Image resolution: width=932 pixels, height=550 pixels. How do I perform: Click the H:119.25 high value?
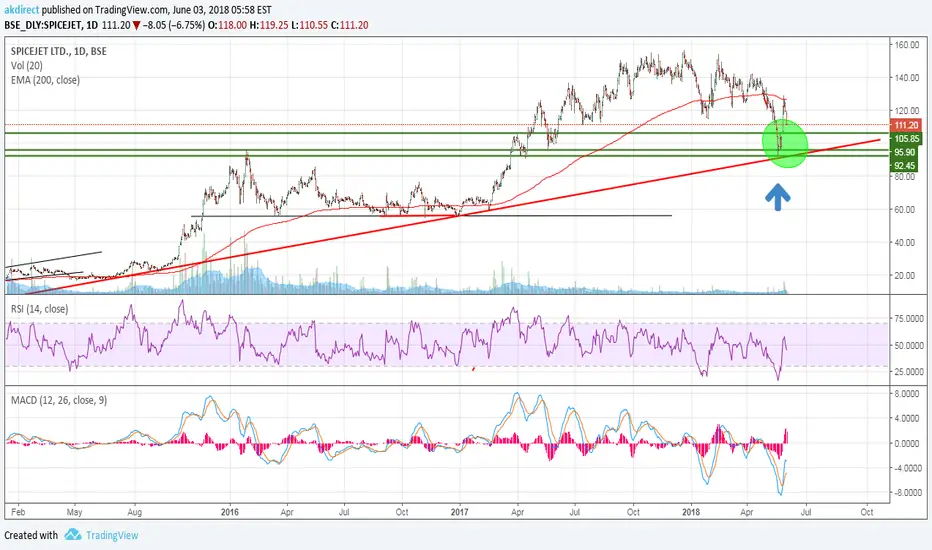click(x=269, y=25)
